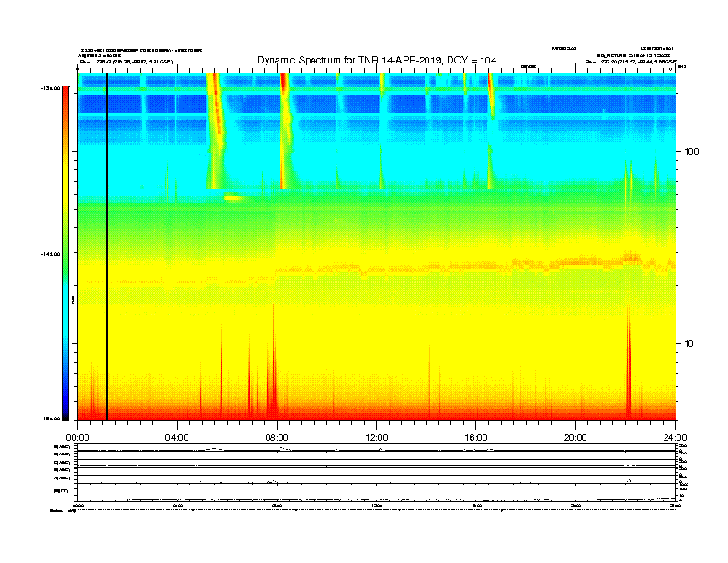Click the 100 frequency axis label

click(x=691, y=152)
